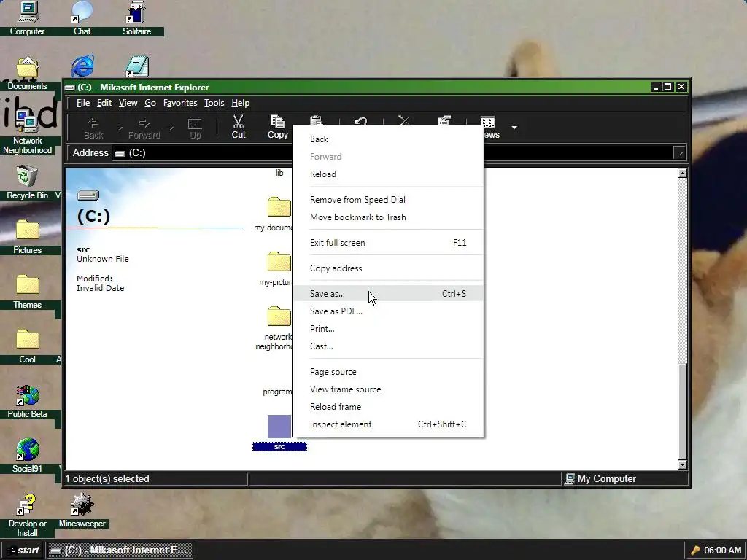Image resolution: width=747 pixels, height=560 pixels.
Task: Open the File menu
Action: pos(83,103)
